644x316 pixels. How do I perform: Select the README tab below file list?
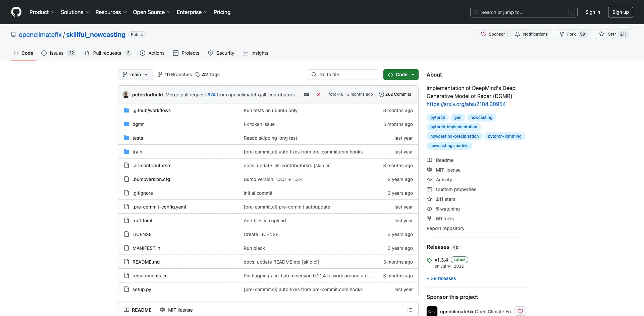coord(138,310)
